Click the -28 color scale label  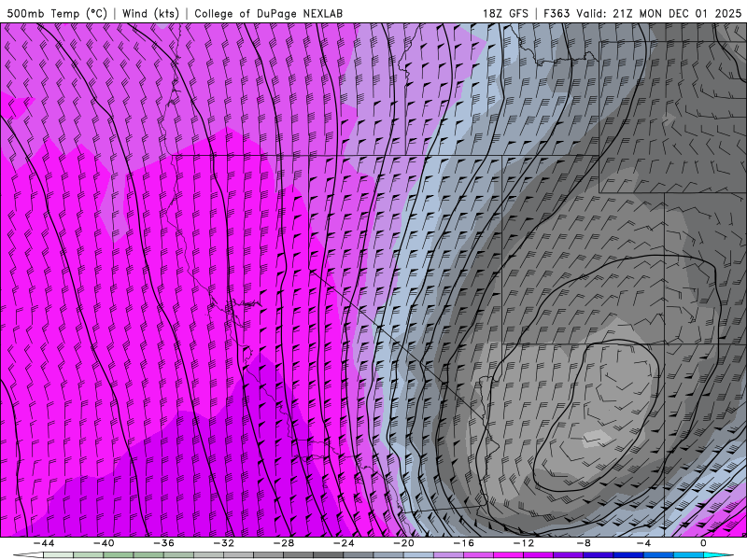click(284, 543)
